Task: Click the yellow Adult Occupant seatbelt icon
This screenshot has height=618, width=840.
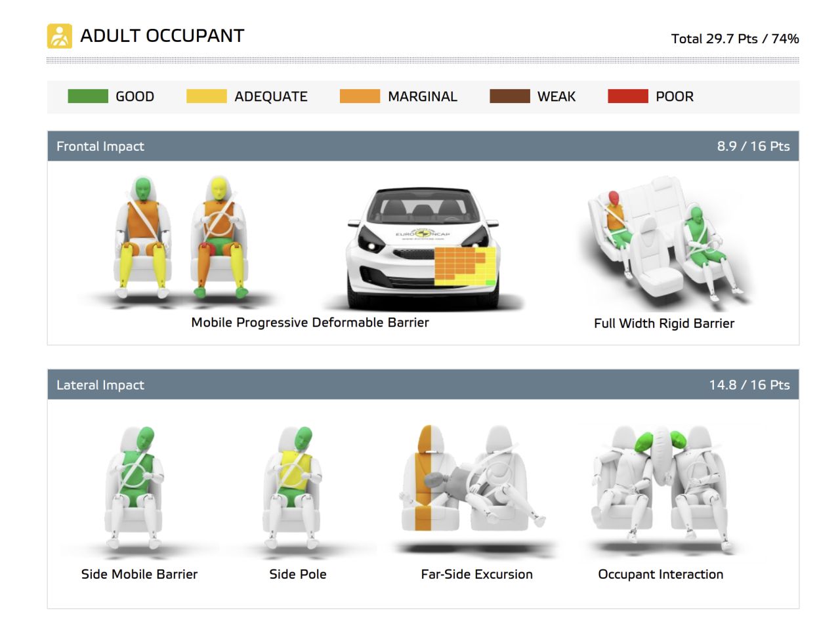Action: click(x=60, y=36)
